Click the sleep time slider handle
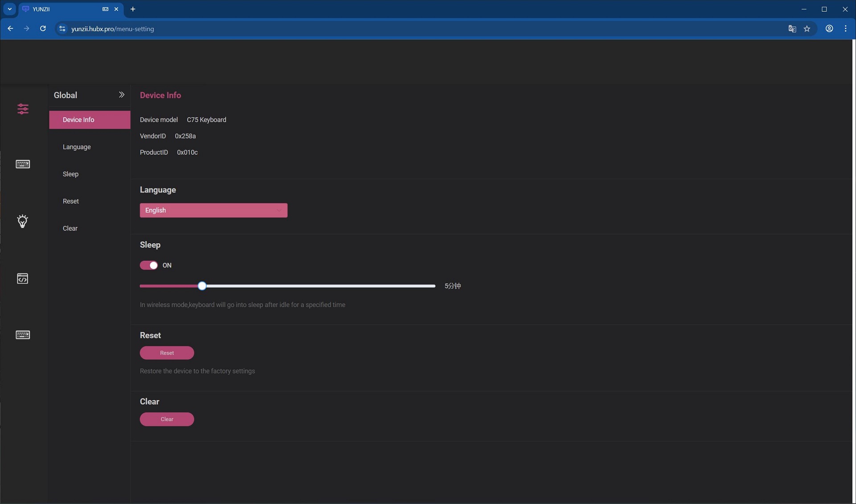The image size is (856, 504). (x=202, y=286)
